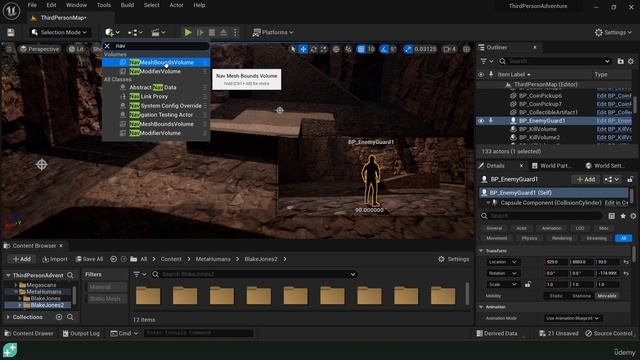Open the Blueprints toolbar dropdown
The height and width of the screenshot is (360, 640).
135,32
